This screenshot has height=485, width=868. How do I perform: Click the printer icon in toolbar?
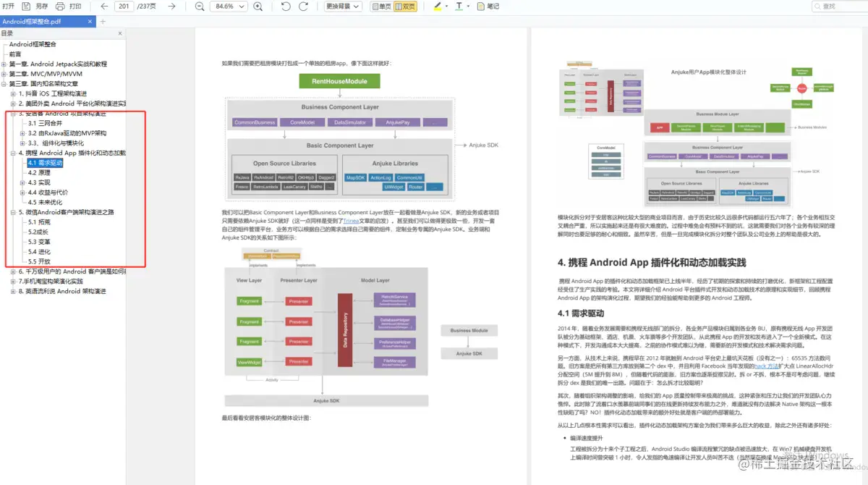[x=60, y=7]
